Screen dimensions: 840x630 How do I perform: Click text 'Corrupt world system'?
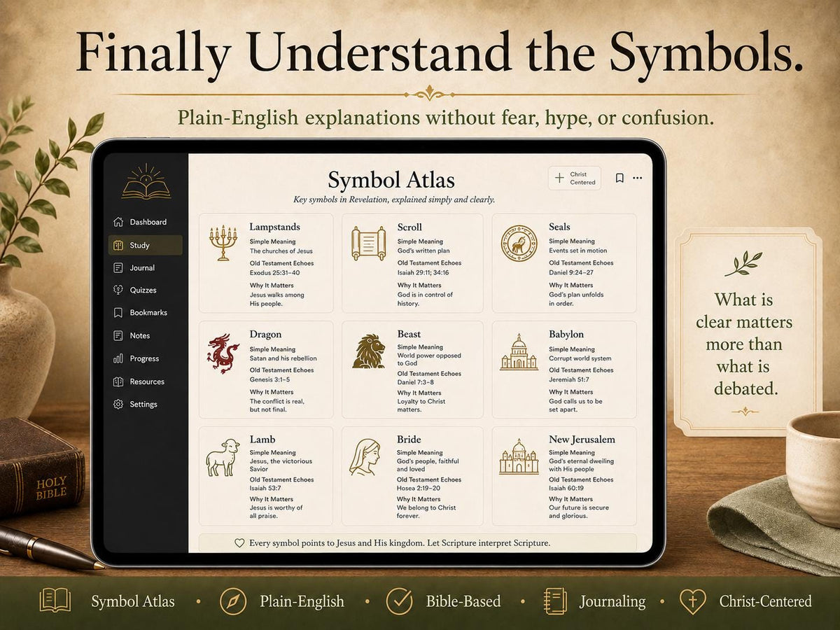(580, 358)
